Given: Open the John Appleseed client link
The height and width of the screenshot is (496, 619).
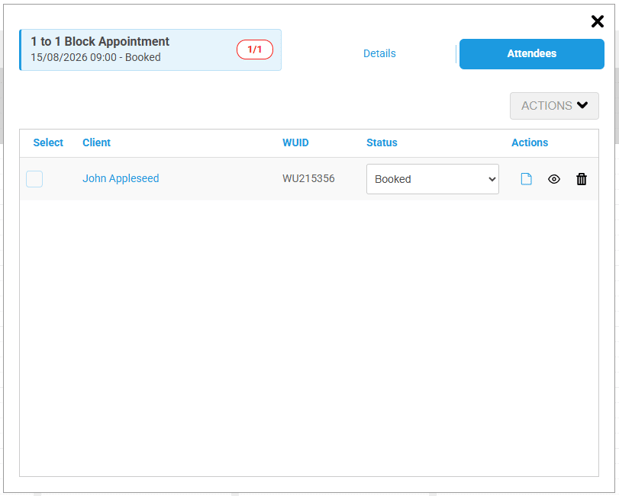Looking at the screenshot, I should 121,178.
